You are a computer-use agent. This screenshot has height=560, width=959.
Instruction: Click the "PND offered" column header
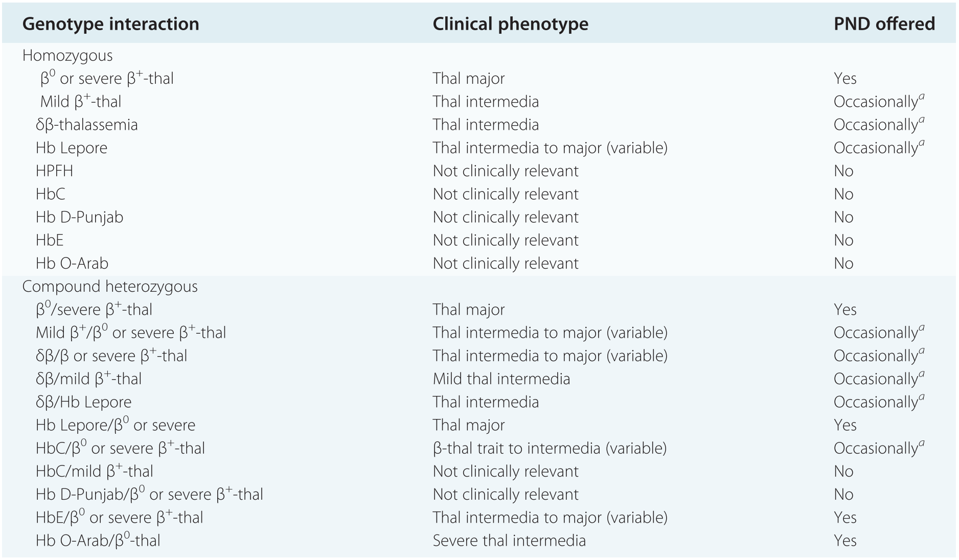(x=884, y=24)
